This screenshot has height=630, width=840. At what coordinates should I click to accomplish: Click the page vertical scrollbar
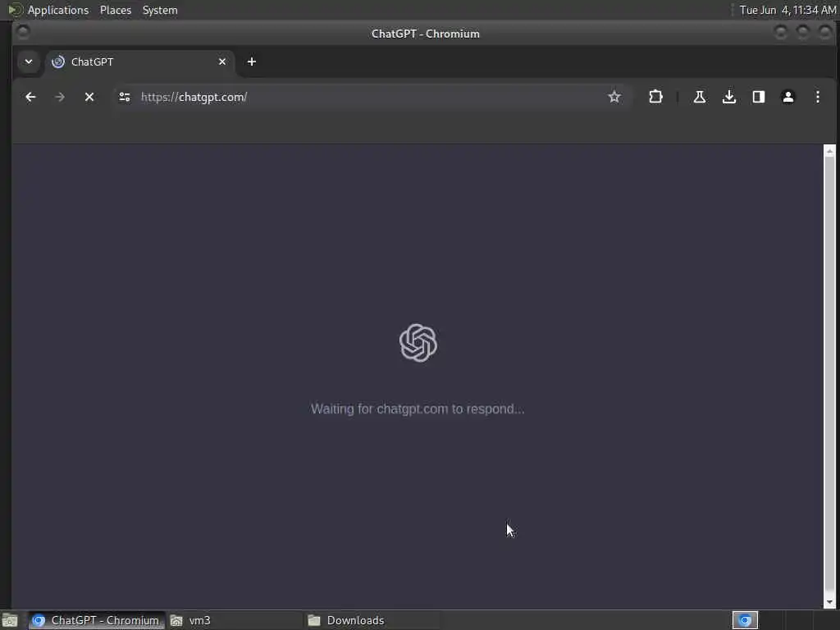click(x=830, y=376)
